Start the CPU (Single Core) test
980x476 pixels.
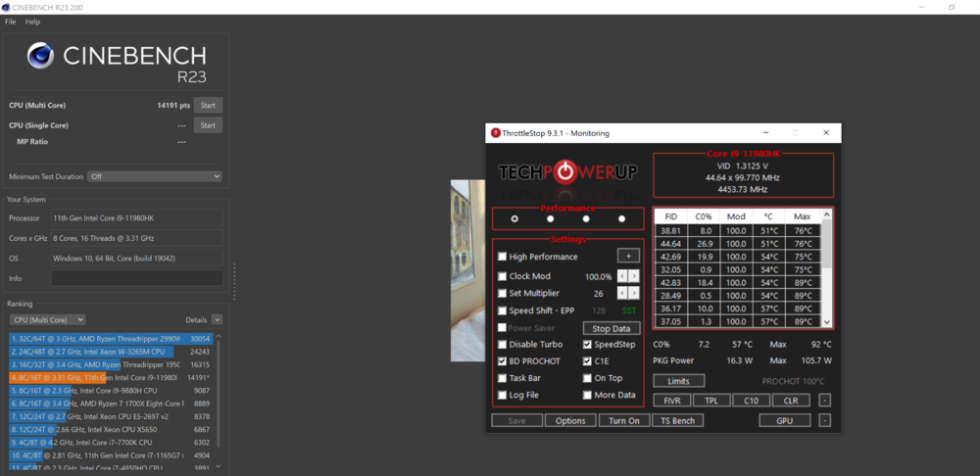pyautogui.click(x=207, y=125)
